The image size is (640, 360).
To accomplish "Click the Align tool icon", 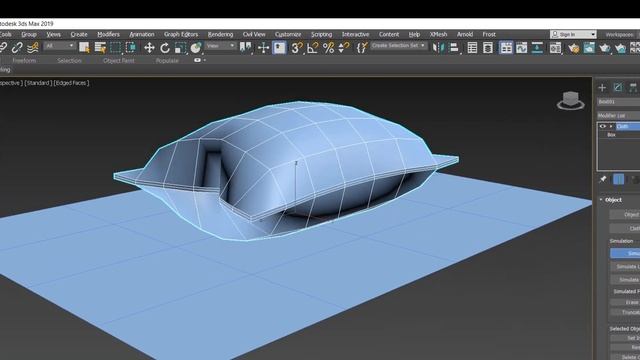I will tap(454, 48).
